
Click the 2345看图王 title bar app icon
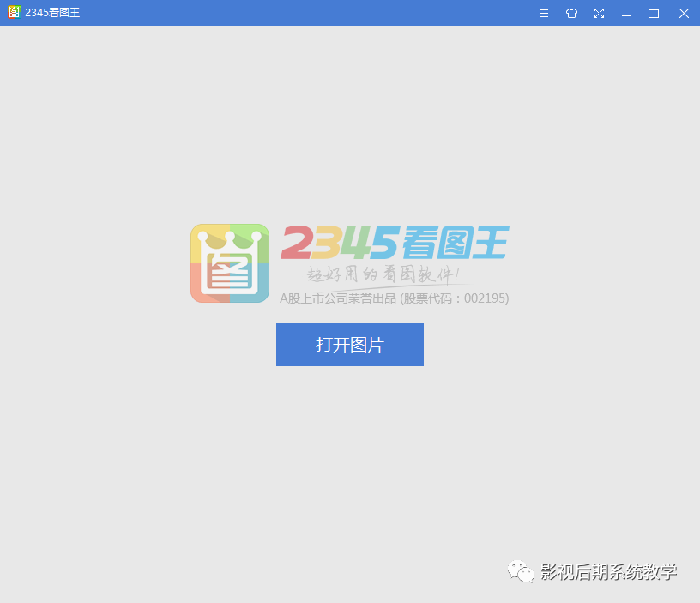(x=15, y=13)
